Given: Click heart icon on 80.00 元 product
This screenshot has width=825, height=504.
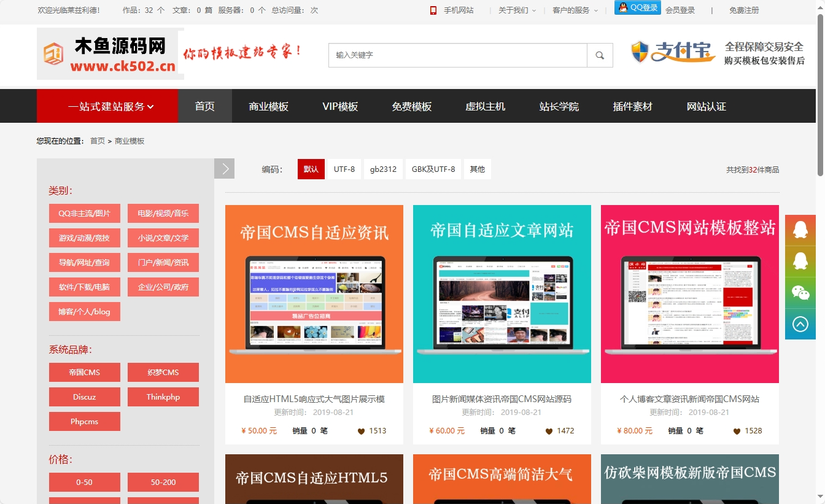Looking at the screenshot, I should point(737,431).
